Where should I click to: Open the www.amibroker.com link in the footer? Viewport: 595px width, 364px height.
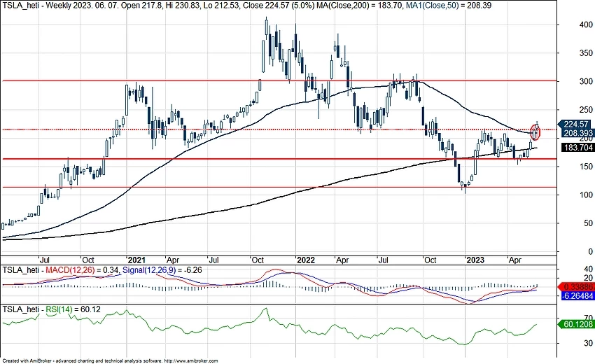(192, 361)
